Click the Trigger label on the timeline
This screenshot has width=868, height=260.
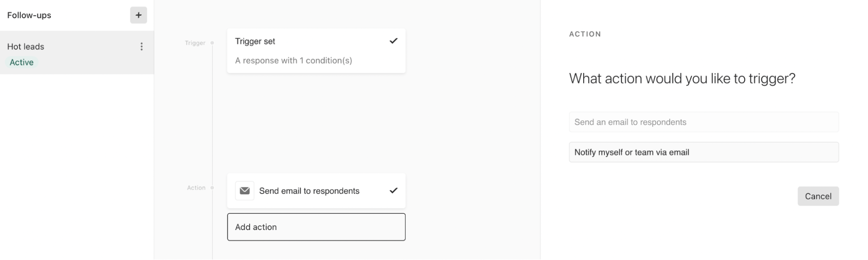click(195, 43)
